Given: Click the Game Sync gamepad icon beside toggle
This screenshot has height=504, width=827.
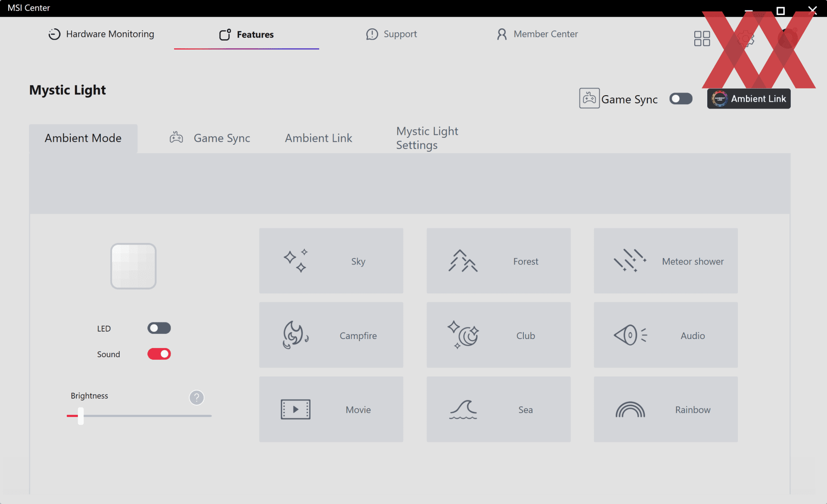Looking at the screenshot, I should click(589, 98).
